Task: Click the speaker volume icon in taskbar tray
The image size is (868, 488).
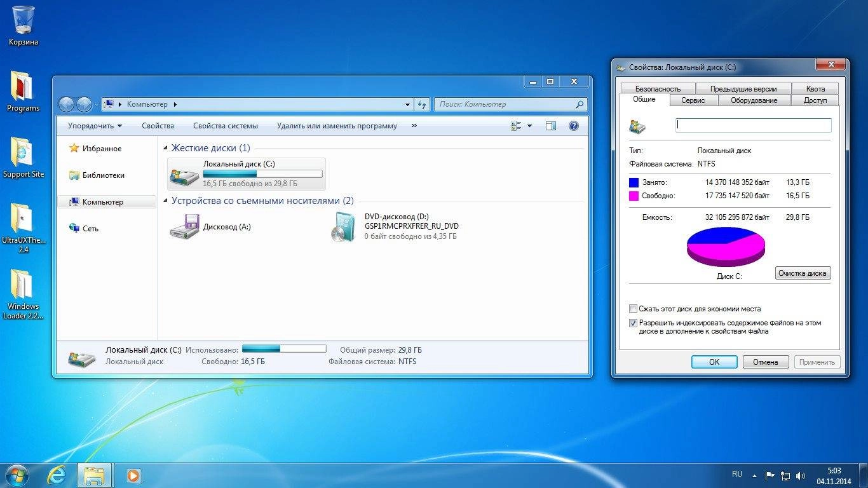Action: [800, 475]
